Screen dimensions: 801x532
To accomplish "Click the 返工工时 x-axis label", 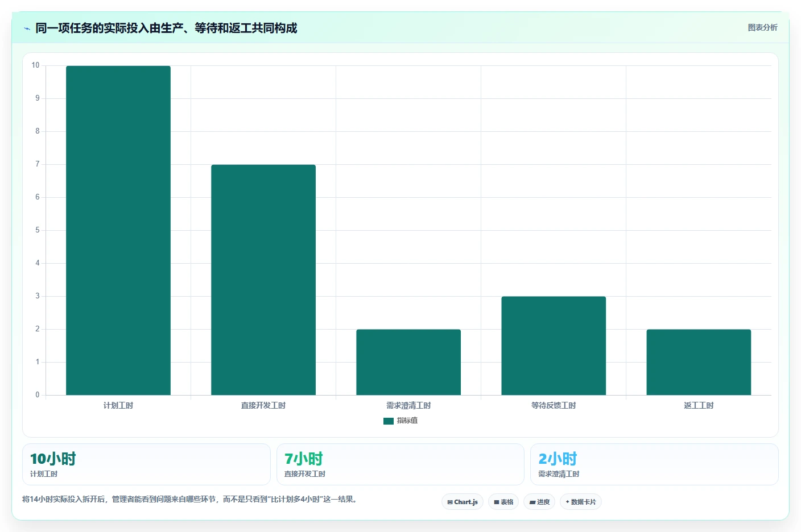I will click(699, 405).
